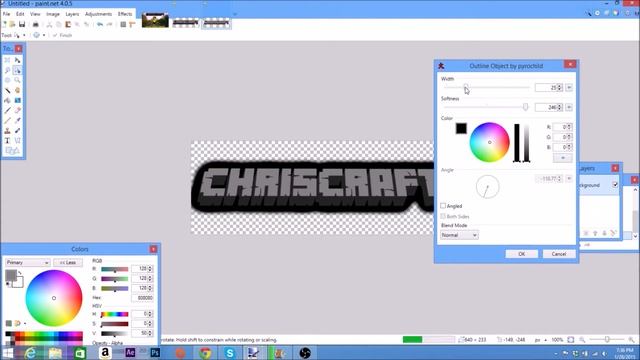Select the Clone Stamp tool
This screenshot has height=360, width=640.
pos(7,131)
